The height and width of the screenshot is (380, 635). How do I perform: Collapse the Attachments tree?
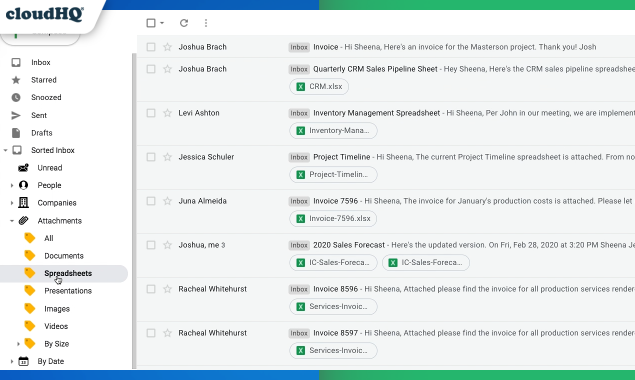point(12,221)
